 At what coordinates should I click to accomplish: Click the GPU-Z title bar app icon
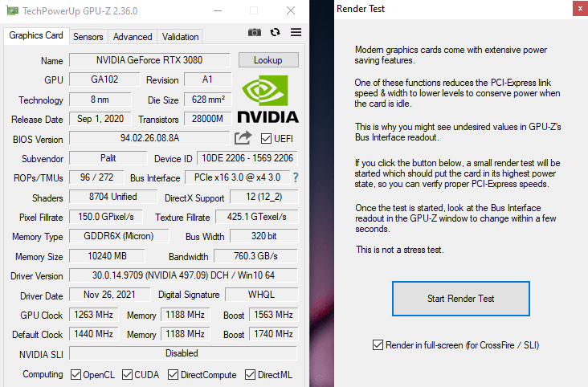tap(12, 10)
